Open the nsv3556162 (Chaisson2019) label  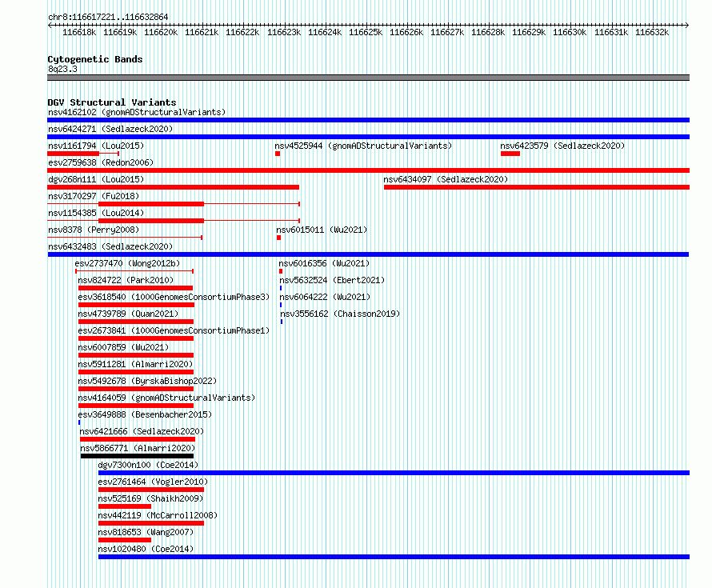[x=340, y=314]
